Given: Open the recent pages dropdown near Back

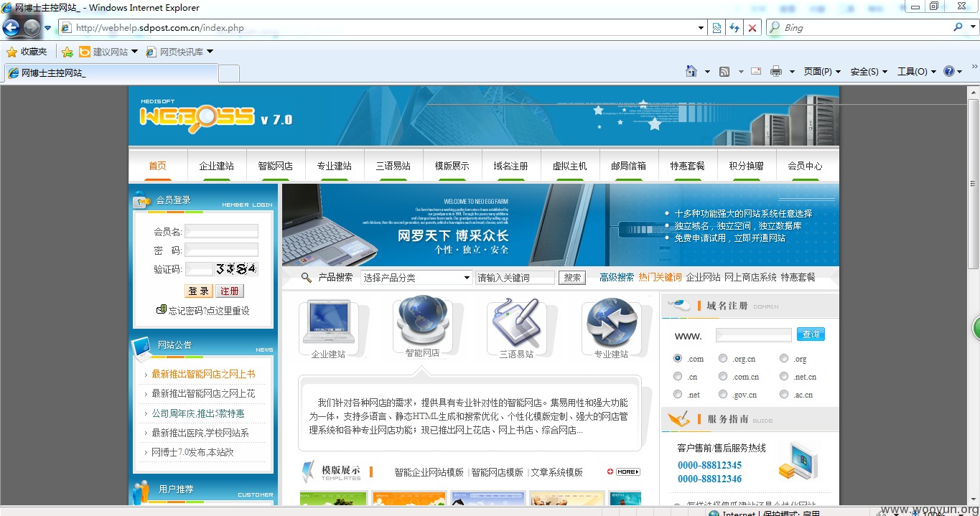Looking at the screenshot, I should 48,28.
